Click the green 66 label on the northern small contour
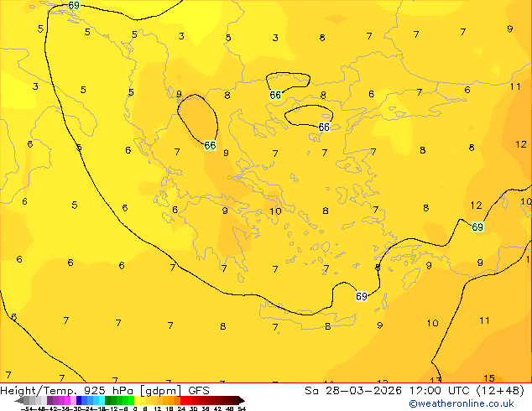The image size is (532, 411). tap(275, 95)
